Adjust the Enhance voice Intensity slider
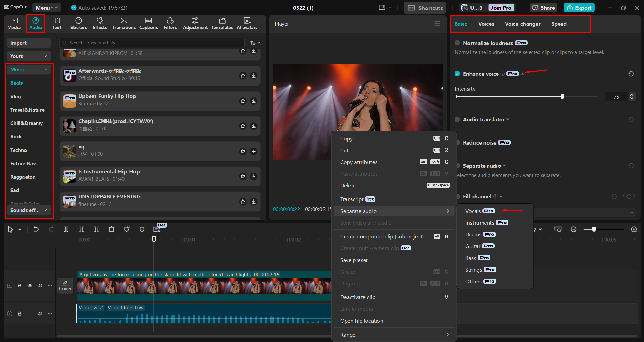 [562, 96]
